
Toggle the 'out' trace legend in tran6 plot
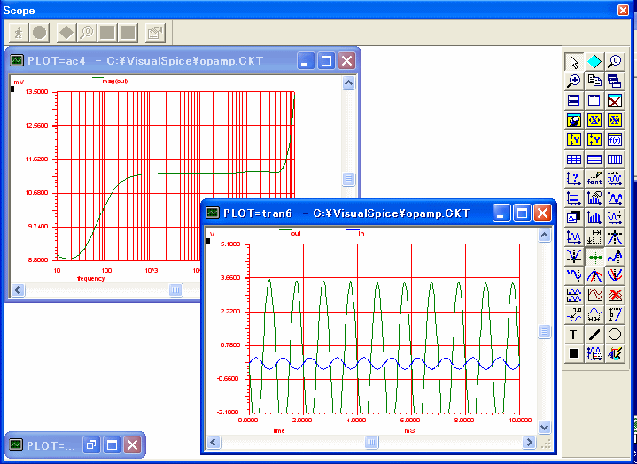click(x=294, y=232)
